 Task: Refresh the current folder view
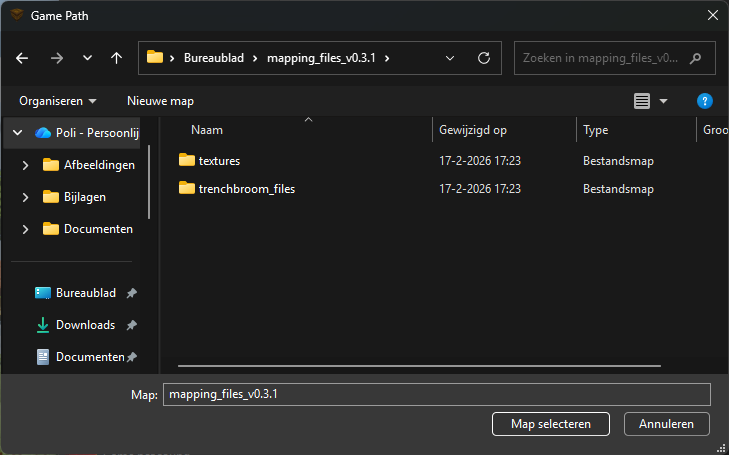click(484, 58)
